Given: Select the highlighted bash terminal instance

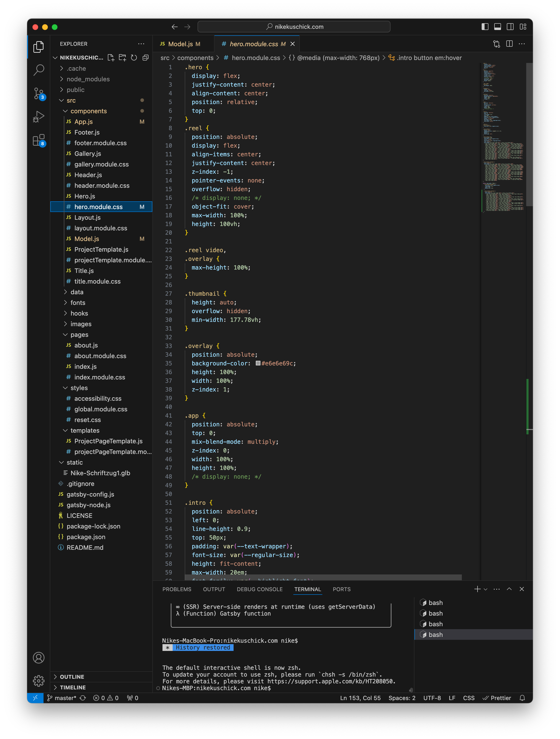Looking at the screenshot, I should [473, 634].
